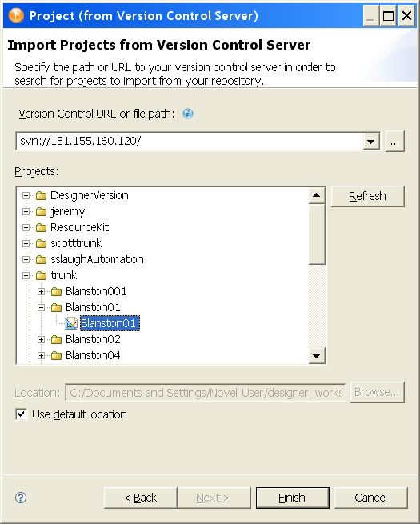420x524 pixels.
Task: Maximize the dialog window
Action: [388, 16]
